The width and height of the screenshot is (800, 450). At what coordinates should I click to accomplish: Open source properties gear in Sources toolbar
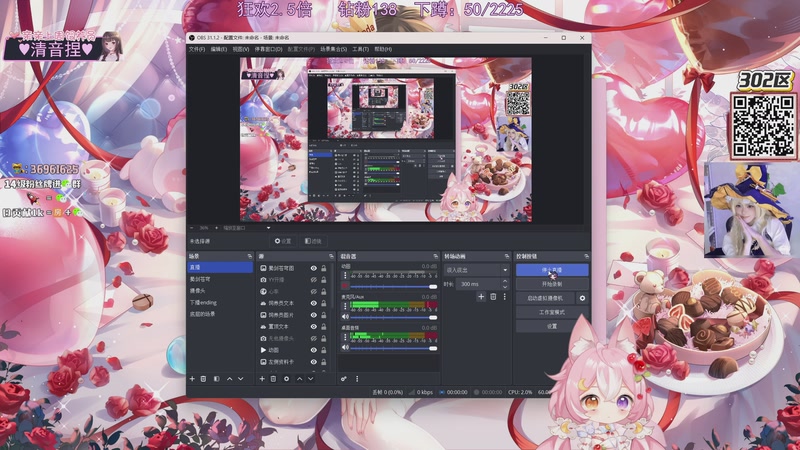tap(286, 379)
